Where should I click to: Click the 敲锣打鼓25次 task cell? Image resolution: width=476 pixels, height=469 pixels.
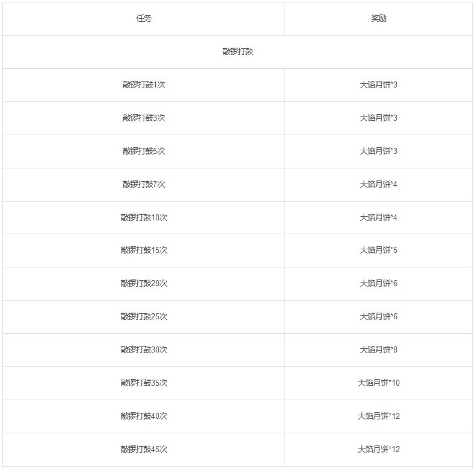coord(144,317)
